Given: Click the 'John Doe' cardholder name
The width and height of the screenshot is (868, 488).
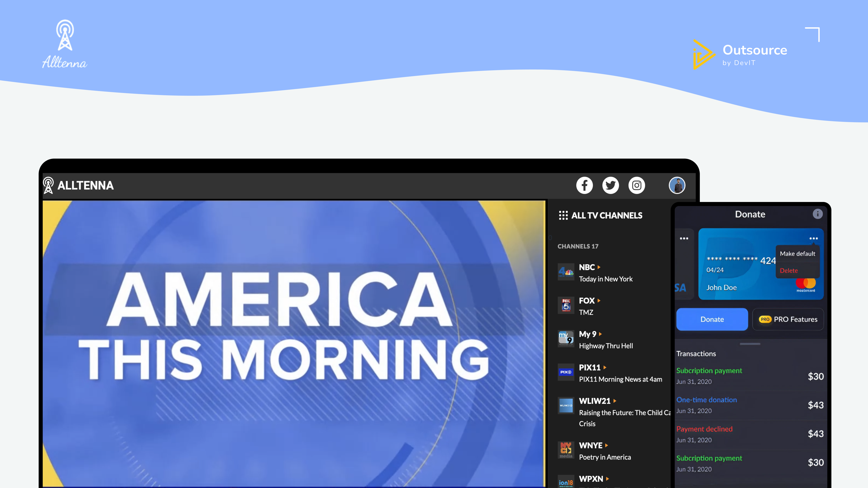Looking at the screenshot, I should (722, 288).
